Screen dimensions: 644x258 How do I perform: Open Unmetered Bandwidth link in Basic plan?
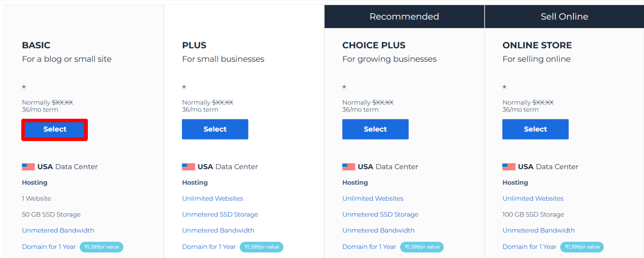tap(58, 230)
